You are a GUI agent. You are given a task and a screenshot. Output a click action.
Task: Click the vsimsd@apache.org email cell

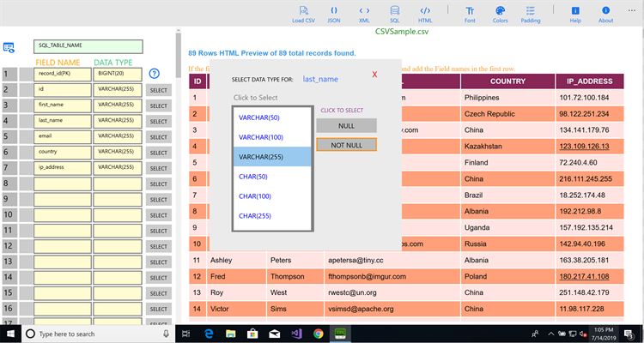tap(392, 309)
